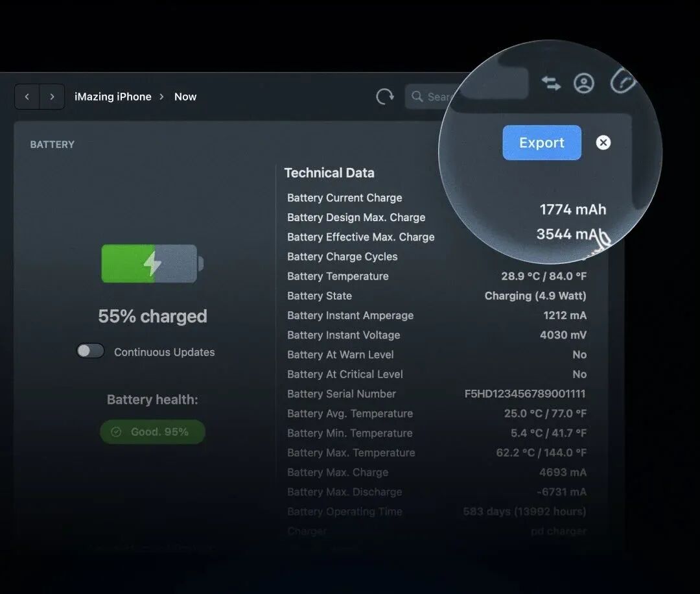This screenshot has height=594, width=700.
Task: Select the Now breadcrumb
Action: [185, 97]
